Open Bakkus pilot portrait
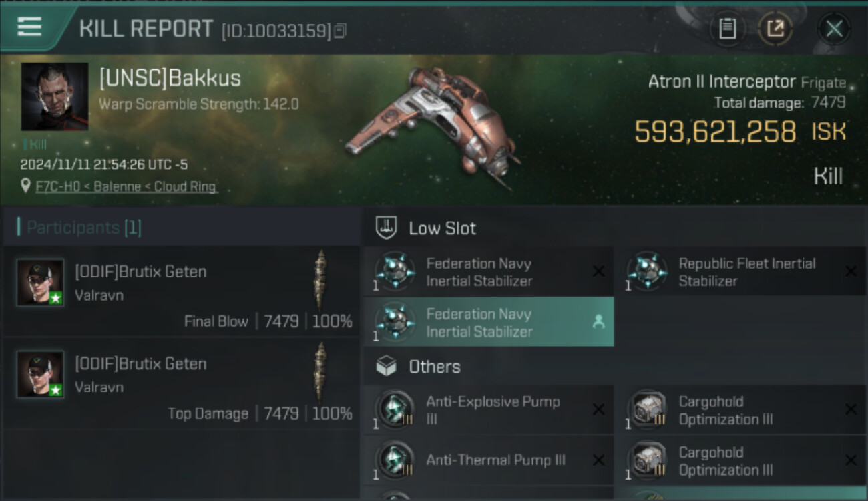This screenshot has height=501, width=868. pyautogui.click(x=55, y=97)
